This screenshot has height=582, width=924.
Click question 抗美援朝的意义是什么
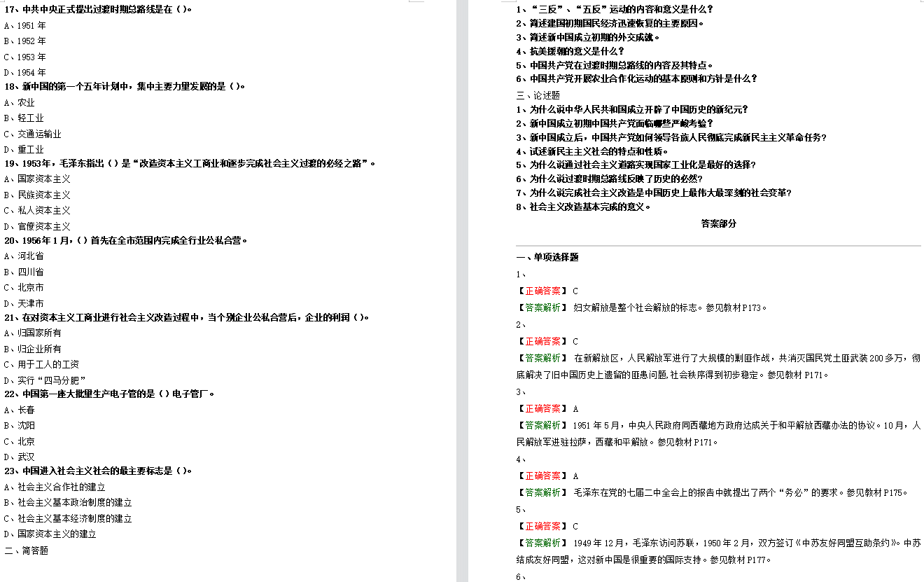570,51
